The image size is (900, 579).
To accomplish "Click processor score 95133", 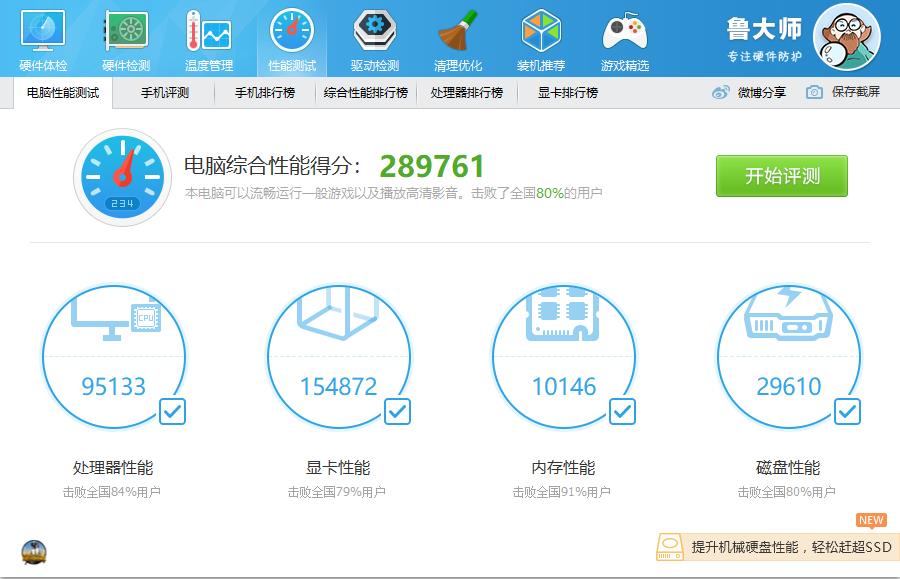I will pos(114,386).
